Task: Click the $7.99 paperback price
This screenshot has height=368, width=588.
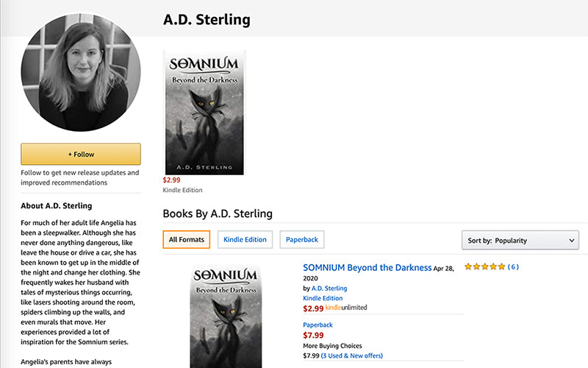Action: [313, 335]
